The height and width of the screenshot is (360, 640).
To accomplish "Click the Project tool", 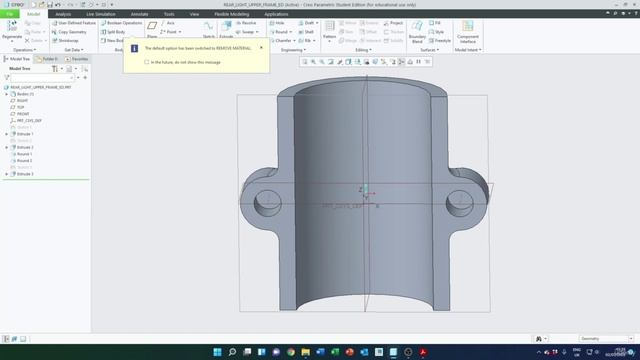I will pos(393,23).
